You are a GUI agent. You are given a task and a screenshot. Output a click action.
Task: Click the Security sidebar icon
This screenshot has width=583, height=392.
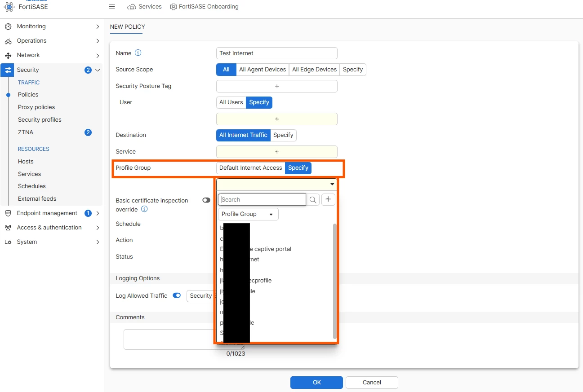[8, 70]
